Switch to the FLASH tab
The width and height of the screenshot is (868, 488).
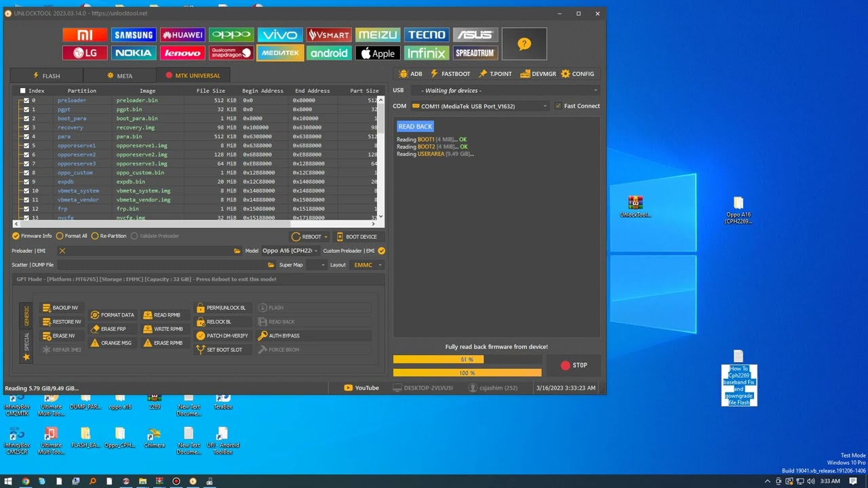[47, 76]
